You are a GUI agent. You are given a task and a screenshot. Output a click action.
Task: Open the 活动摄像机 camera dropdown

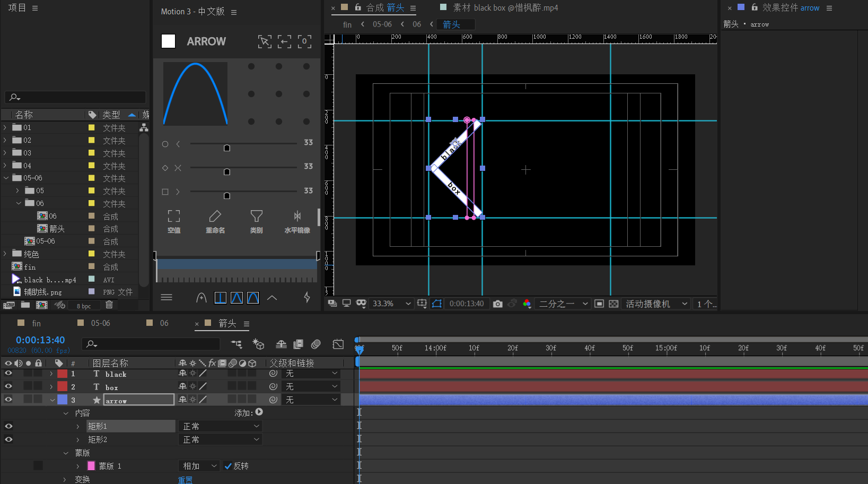(656, 304)
